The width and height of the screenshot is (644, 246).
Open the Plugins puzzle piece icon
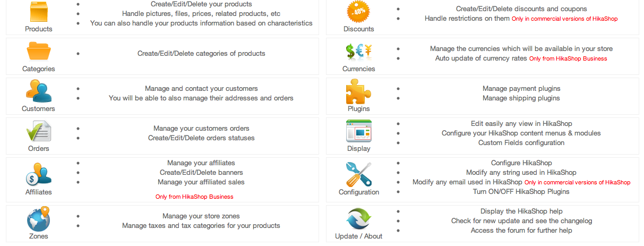tap(359, 91)
